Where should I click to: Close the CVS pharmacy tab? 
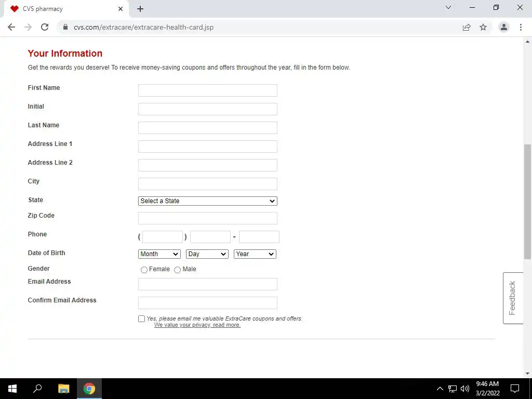[121, 9]
